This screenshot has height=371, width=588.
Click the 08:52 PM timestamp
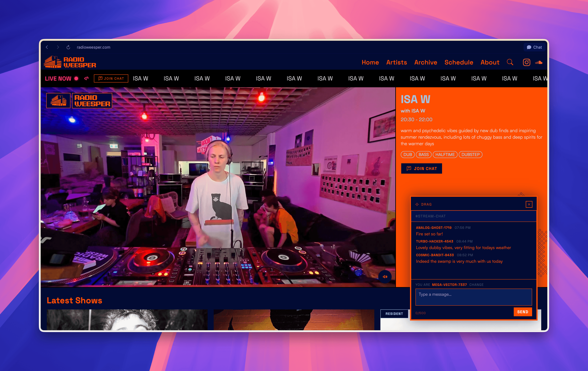[465, 255]
